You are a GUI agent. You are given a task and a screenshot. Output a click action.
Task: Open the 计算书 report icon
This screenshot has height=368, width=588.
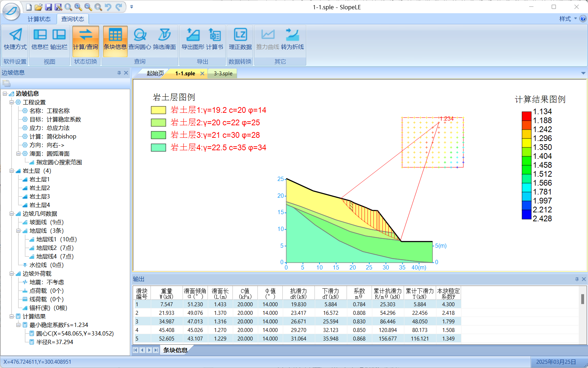click(215, 40)
